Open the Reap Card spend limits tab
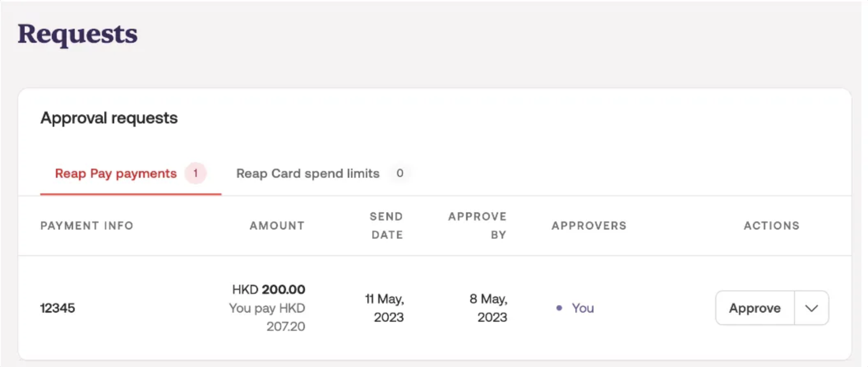The height and width of the screenshot is (367, 868). (307, 174)
